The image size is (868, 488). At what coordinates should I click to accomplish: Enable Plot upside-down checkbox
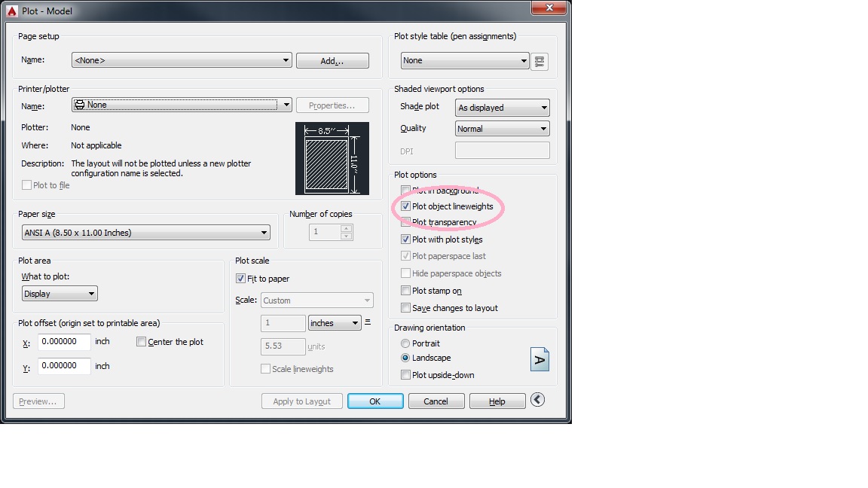(406, 374)
